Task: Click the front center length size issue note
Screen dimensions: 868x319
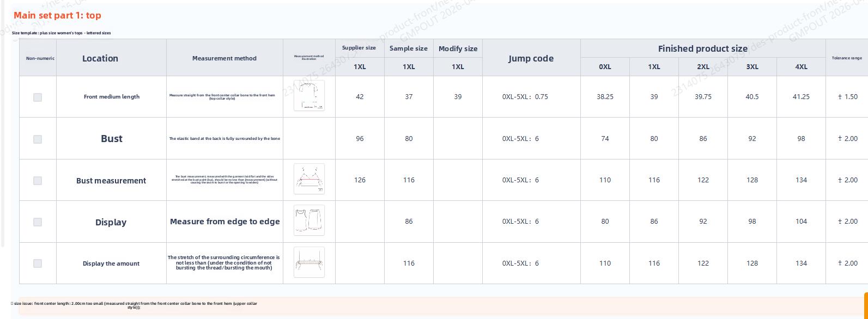Action: pyautogui.click(x=135, y=305)
